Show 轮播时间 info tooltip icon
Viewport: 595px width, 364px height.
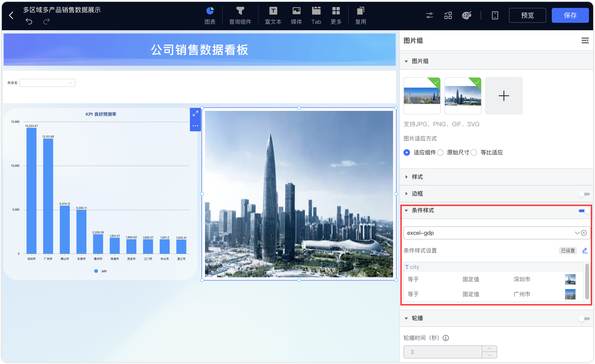446,338
